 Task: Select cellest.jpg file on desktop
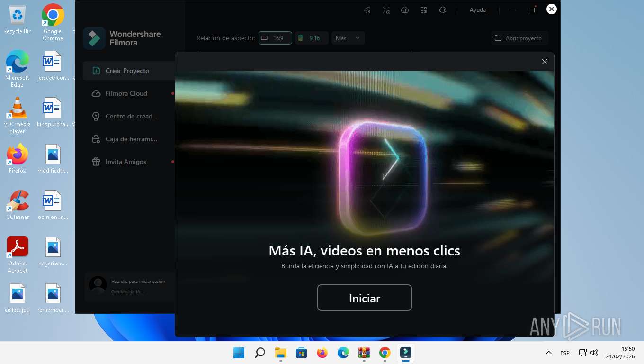coord(18,298)
